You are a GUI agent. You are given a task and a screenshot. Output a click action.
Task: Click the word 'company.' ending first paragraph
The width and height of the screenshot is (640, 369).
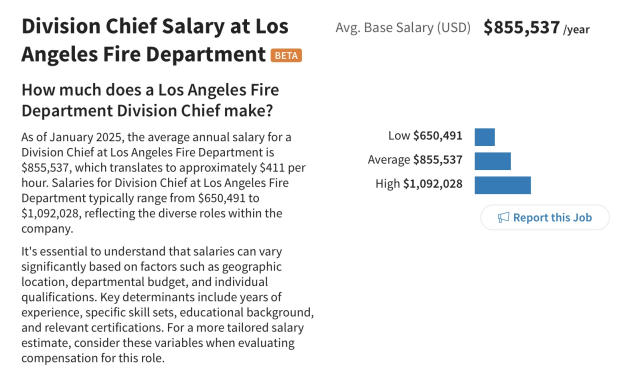[x=47, y=229]
